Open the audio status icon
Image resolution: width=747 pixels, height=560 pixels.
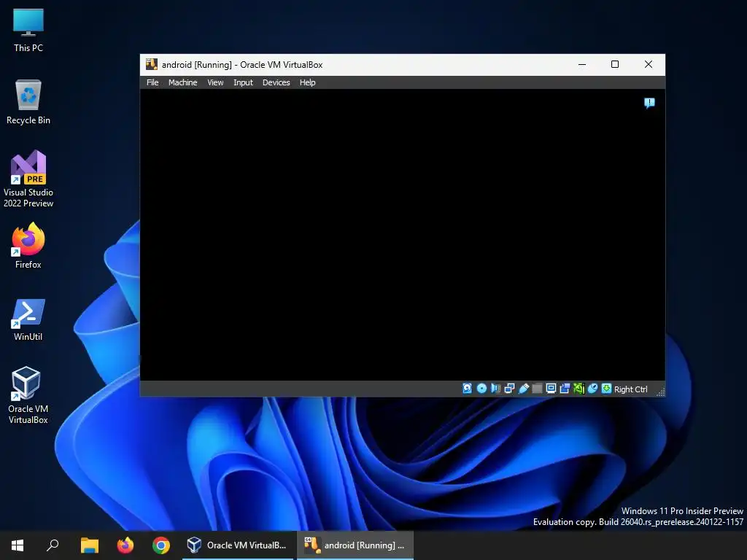tap(495, 389)
